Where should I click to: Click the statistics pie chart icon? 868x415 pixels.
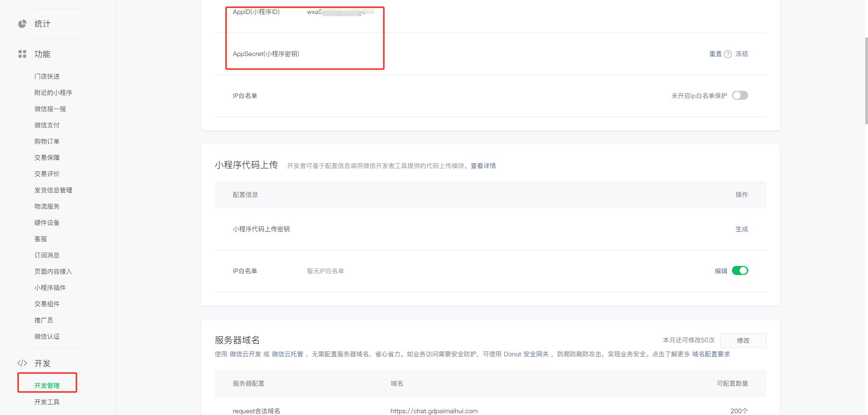[22, 24]
